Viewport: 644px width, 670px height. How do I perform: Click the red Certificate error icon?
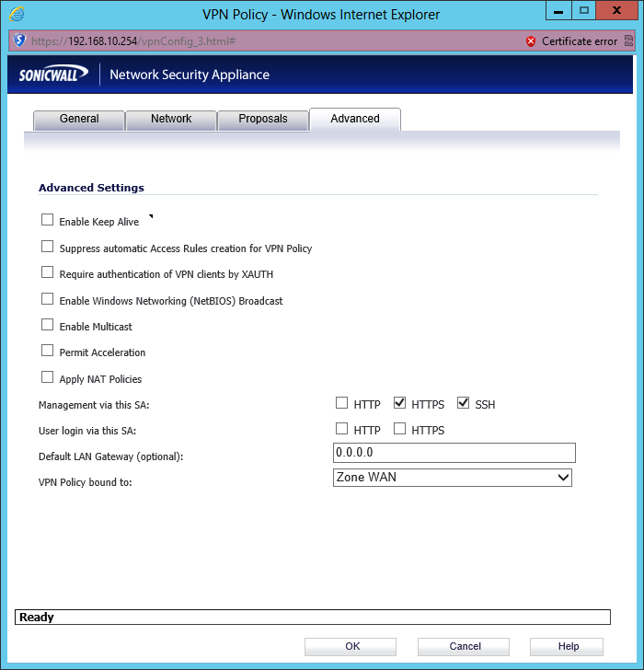[530, 41]
